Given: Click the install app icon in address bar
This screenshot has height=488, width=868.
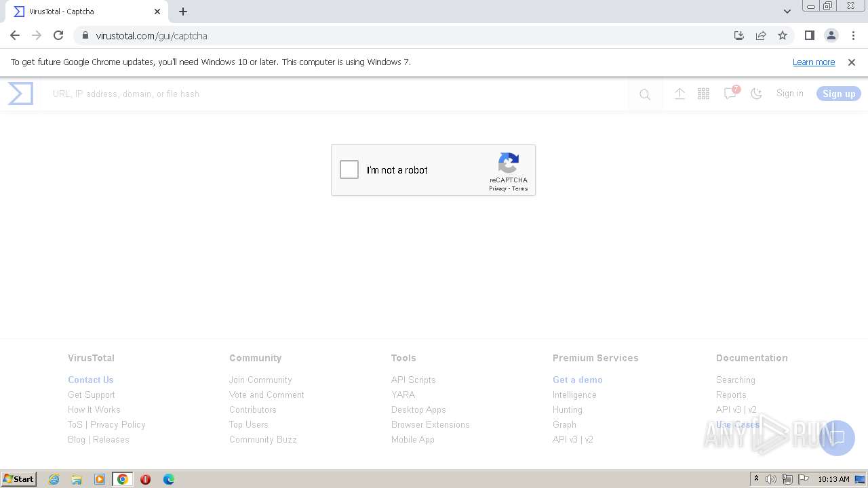Looking at the screenshot, I should pyautogui.click(x=739, y=35).
